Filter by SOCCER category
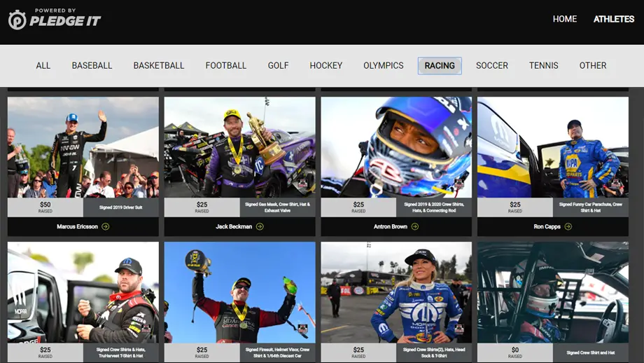Viewport: 644px width, 363px height. (492, 66)
